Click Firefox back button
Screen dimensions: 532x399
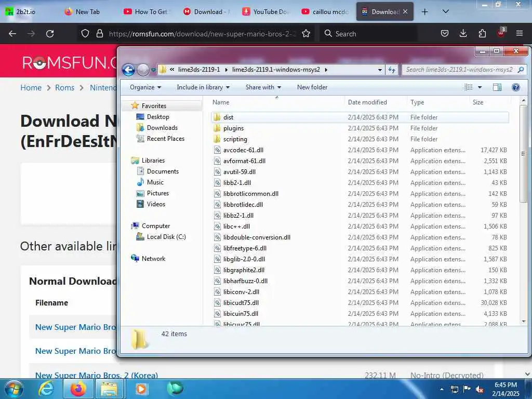click(12, 34)
